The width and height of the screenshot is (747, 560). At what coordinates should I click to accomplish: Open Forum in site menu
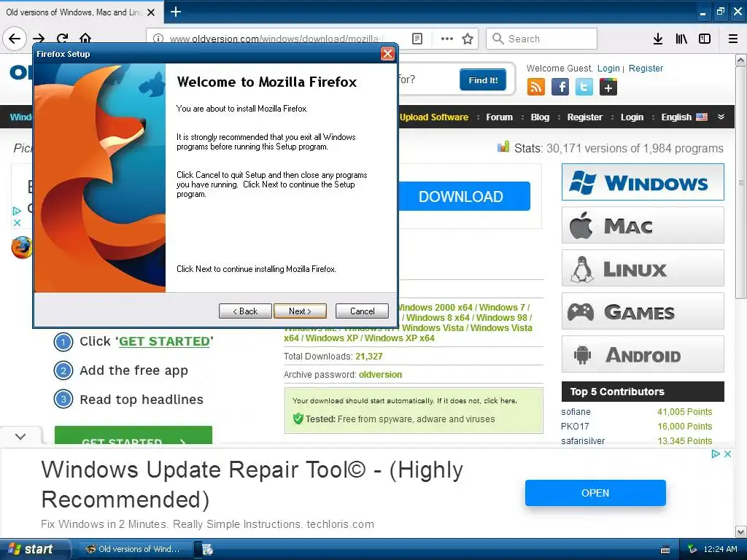click(x=499, y=117)
